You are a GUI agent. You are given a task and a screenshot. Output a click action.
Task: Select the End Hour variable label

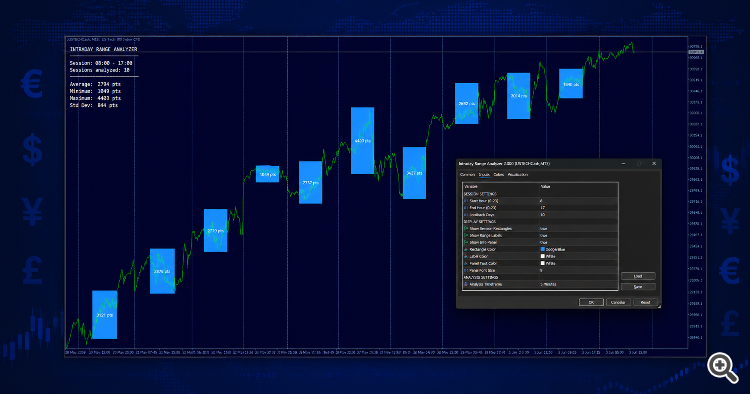pyautogui.click(x=483, y=208)
